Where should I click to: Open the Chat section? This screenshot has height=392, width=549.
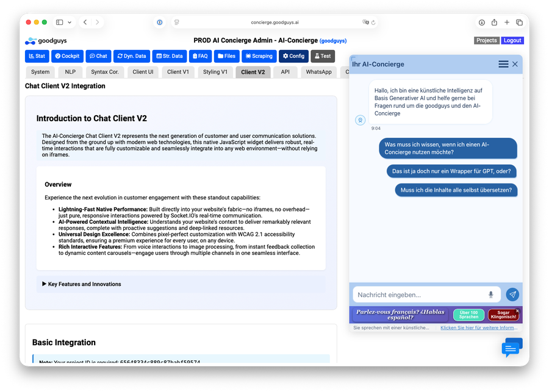click(98, 56)
